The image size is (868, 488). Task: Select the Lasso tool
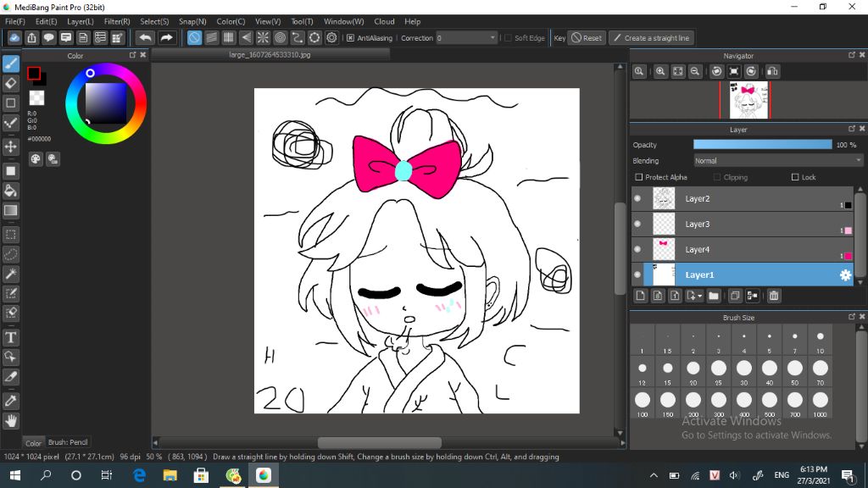[11, 254]
